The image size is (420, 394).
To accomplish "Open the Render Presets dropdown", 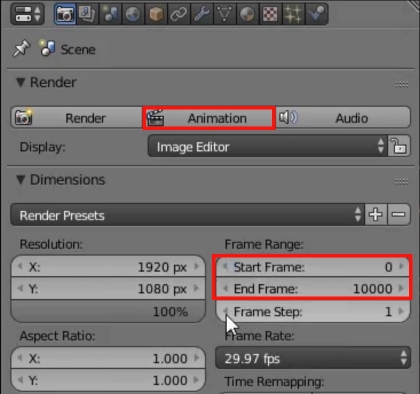I will [x=187, y=215].
